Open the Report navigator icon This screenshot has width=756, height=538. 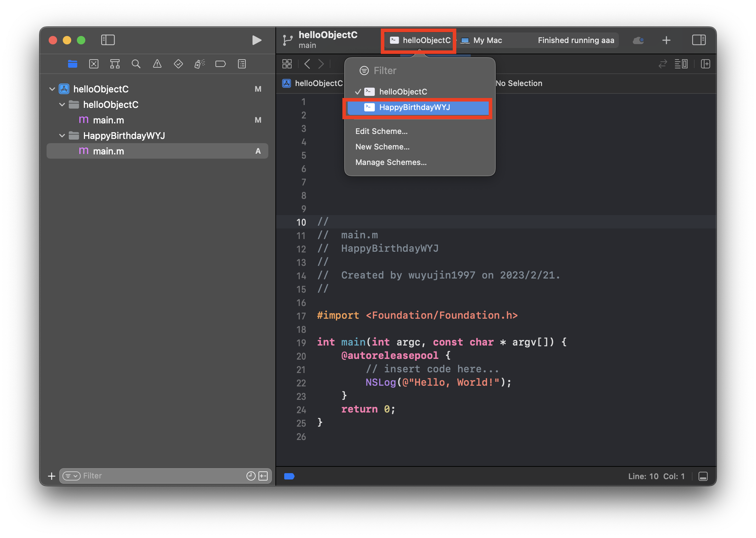242,64
